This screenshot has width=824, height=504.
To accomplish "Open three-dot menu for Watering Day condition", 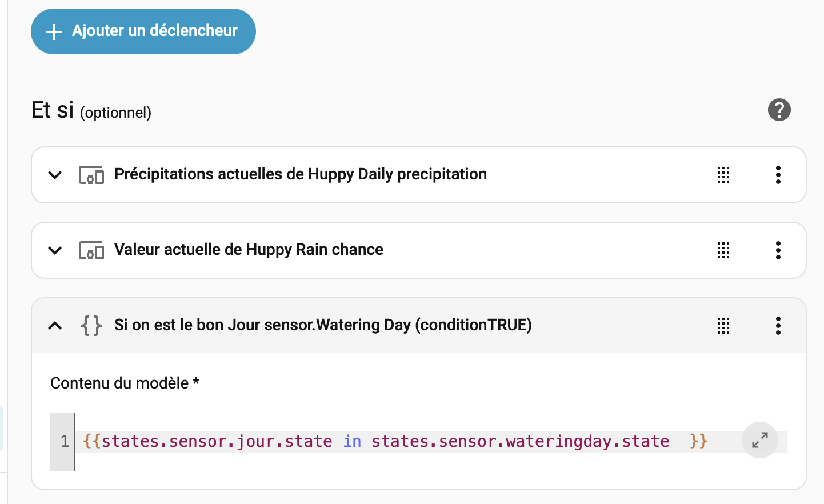I will (778, 326).
